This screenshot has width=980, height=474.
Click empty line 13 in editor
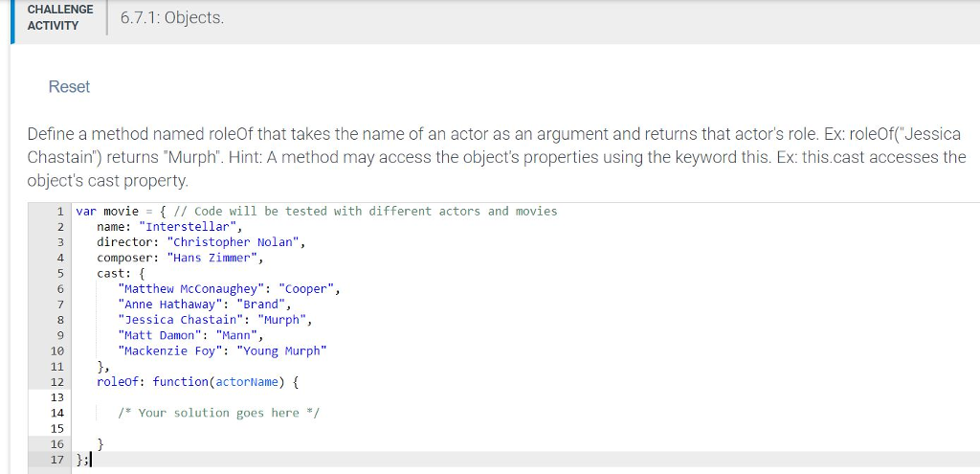pyautogui.click(x=525, y=397)
